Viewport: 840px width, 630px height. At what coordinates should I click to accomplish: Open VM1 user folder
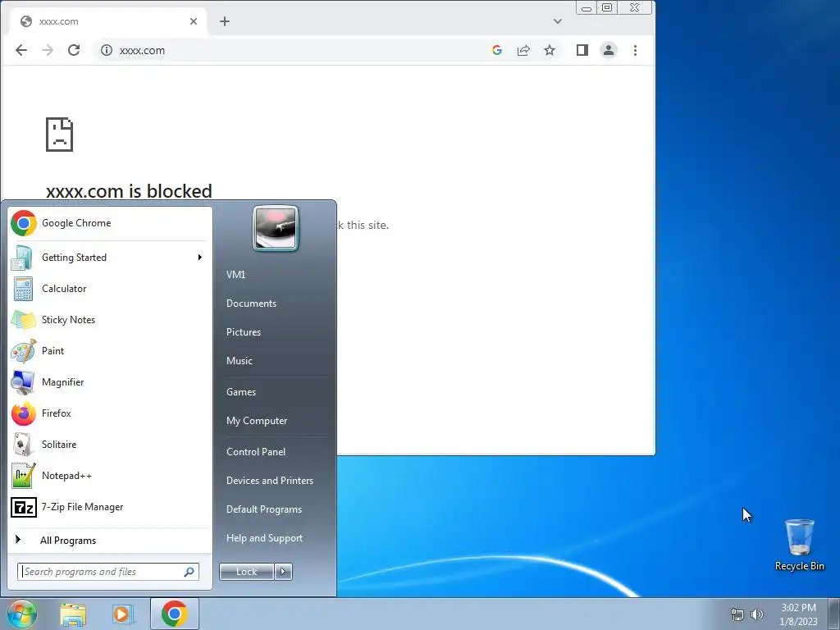click(276, 274)
